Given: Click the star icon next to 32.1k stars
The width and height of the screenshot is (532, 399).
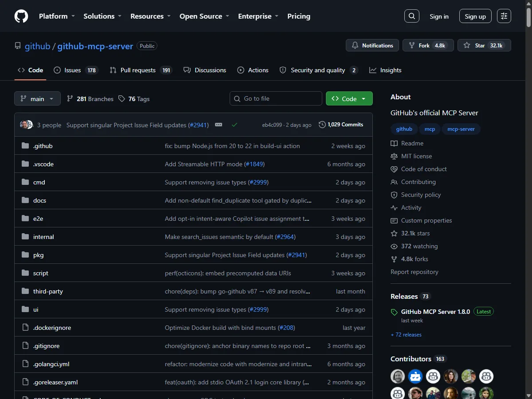Looking at the screenshot, I should pos(394,233).
